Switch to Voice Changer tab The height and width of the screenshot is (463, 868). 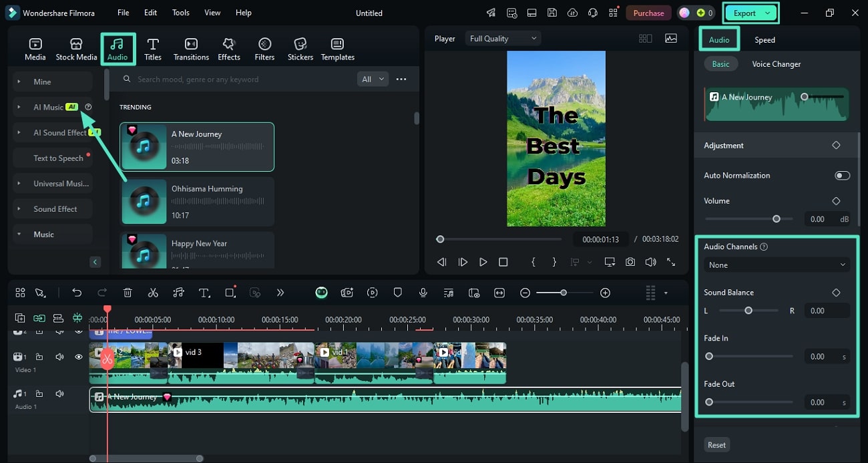pyautogui.click(x=776, y=64)
